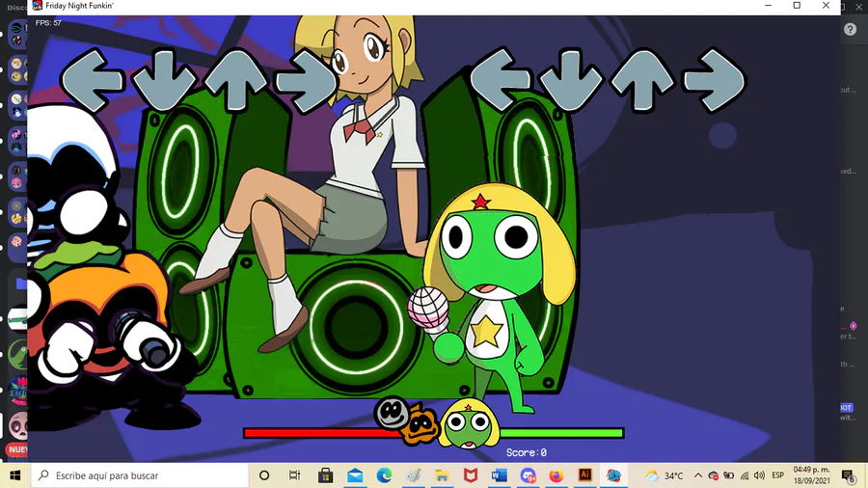Click the Keroro health bar head icon
The width and height of the screenshot is (868, 488).
pyautogui.click(x=469, y=423)
